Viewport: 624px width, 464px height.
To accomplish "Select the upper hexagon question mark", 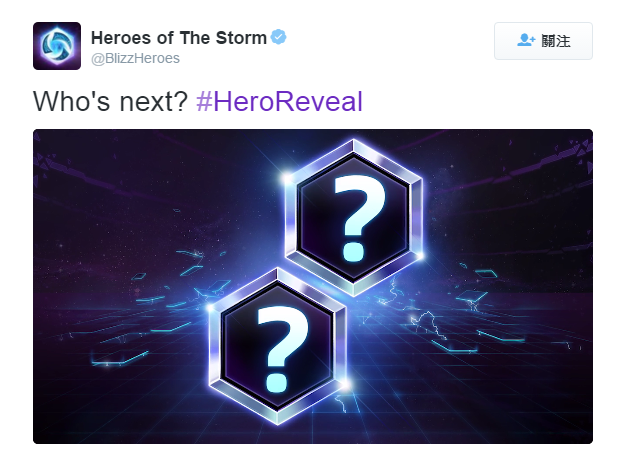I will 360,218.
